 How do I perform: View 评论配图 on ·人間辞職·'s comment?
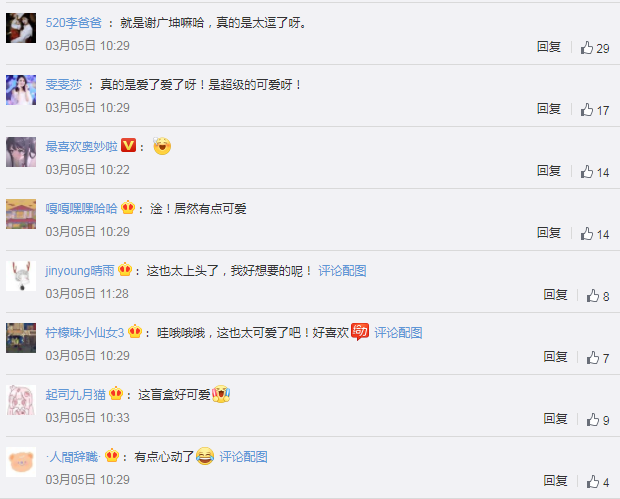(x=244, y=457)
